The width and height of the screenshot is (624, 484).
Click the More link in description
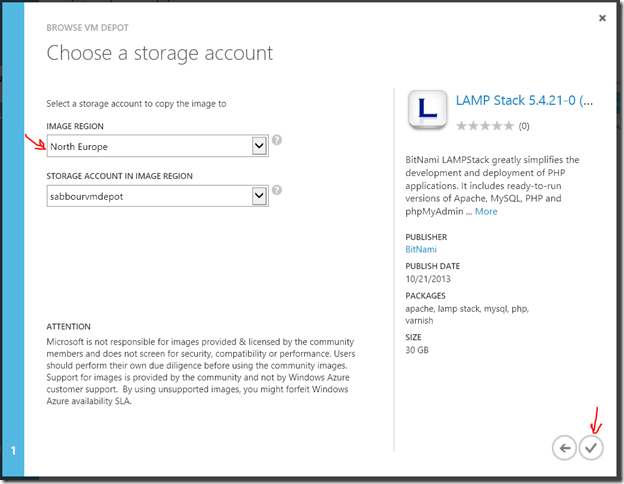click(x=486, y=211)
